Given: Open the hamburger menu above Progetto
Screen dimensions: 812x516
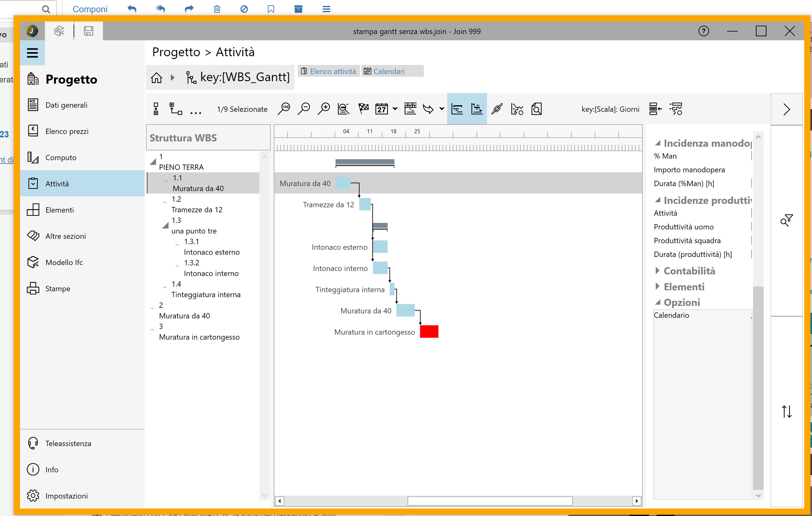Looking at the screenshot, I should [32, 53].
